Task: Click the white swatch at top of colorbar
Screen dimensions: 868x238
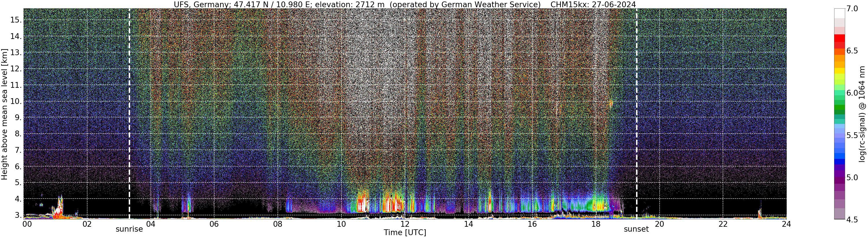Action: 839,13
